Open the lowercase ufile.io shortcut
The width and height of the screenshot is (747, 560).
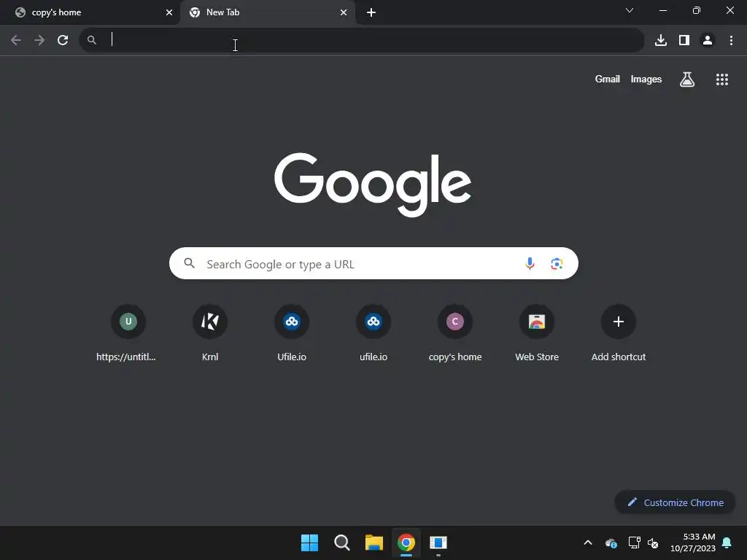pyautogui.click(x=373, y=333)
